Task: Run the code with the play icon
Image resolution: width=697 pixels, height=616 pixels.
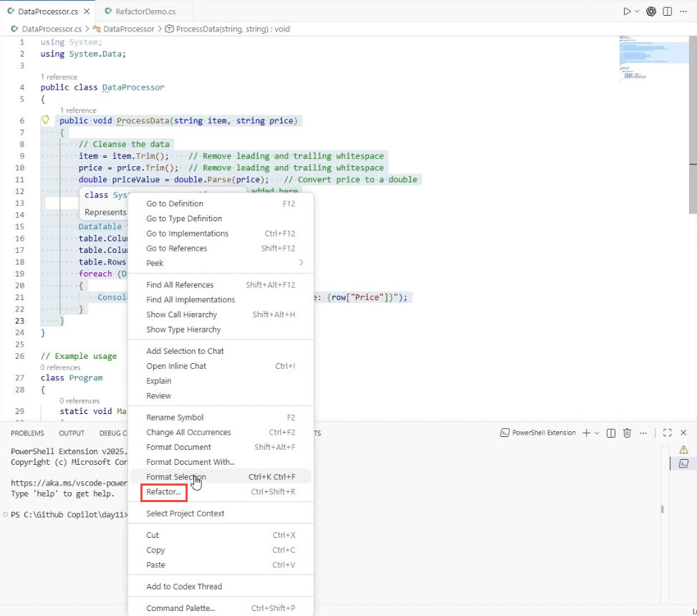Action: 627,11
